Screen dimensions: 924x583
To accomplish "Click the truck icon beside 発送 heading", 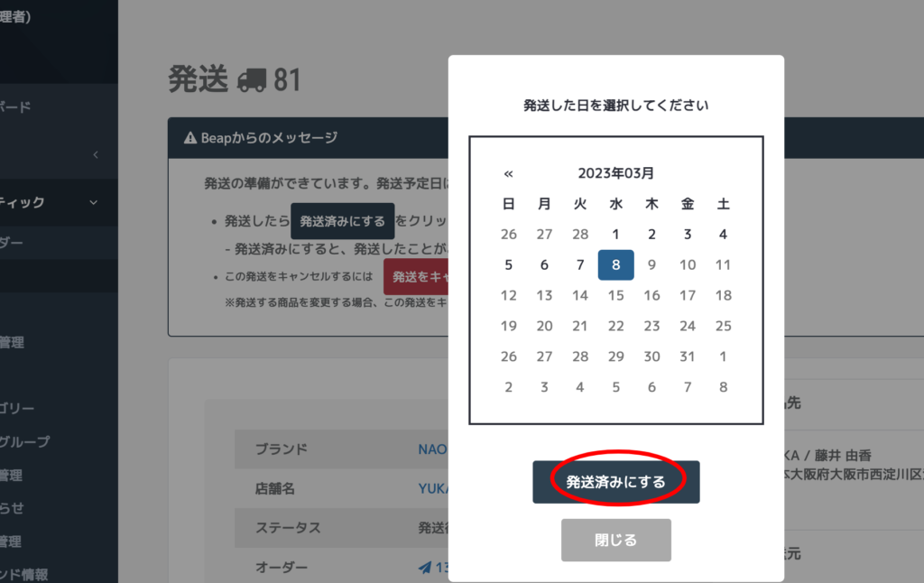I will point(252,81).
